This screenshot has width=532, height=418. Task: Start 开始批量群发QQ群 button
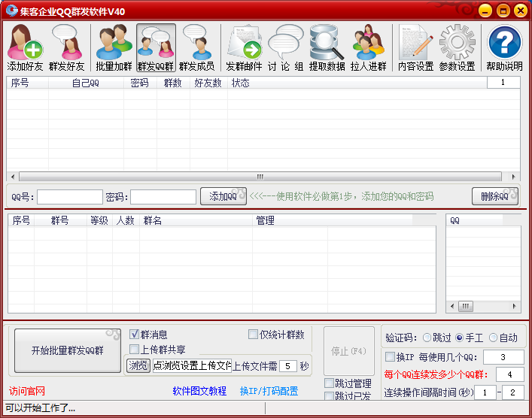pos(68,350)
